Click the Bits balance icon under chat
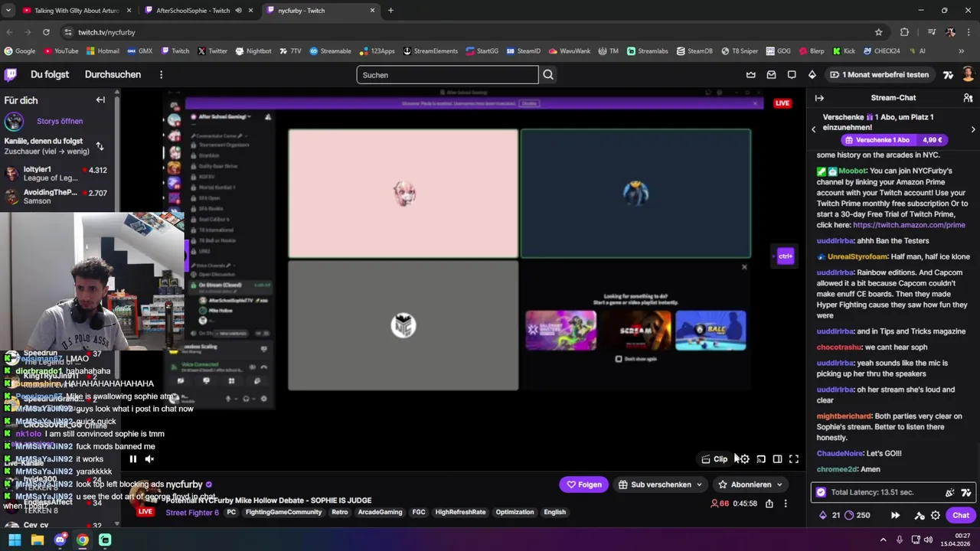The height and width of the screenshot is (551, 980). [823, 515]
